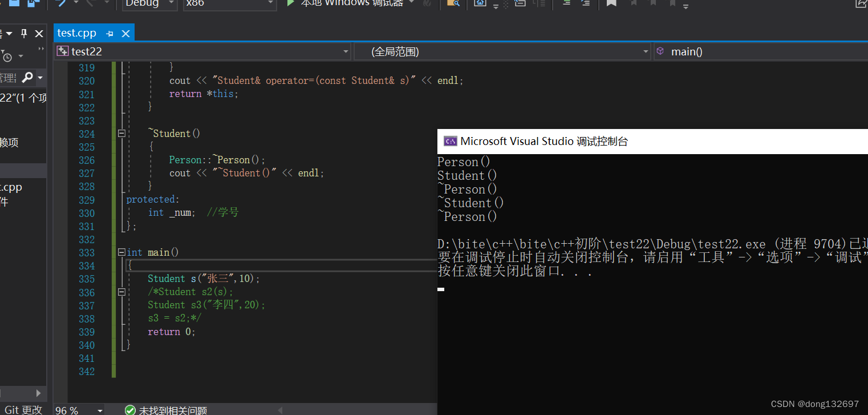Click the //学号 comment
Image resolution: width=868 pixels, height=415 pixels.
[x=222, y=212]
